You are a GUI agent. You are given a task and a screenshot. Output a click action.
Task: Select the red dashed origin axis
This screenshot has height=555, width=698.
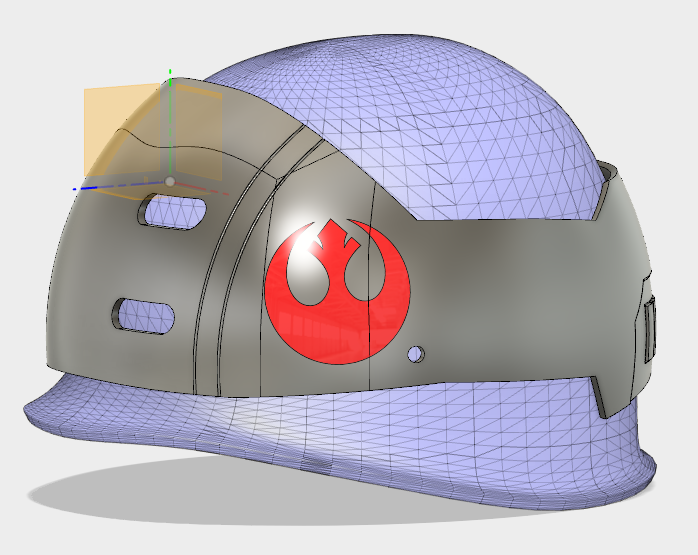pos(203,189)
